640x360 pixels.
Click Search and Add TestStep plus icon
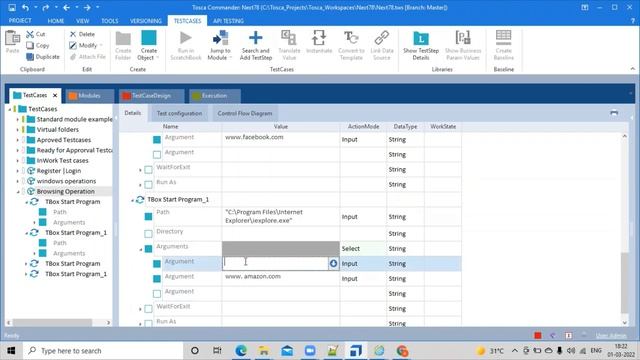tap(256, 38)
